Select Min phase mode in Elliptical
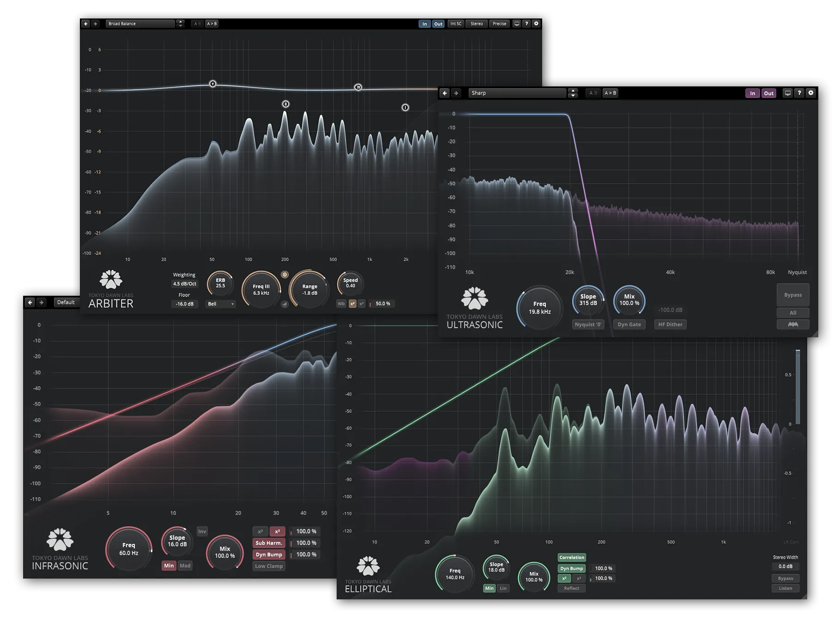 (x=489, y=588)
